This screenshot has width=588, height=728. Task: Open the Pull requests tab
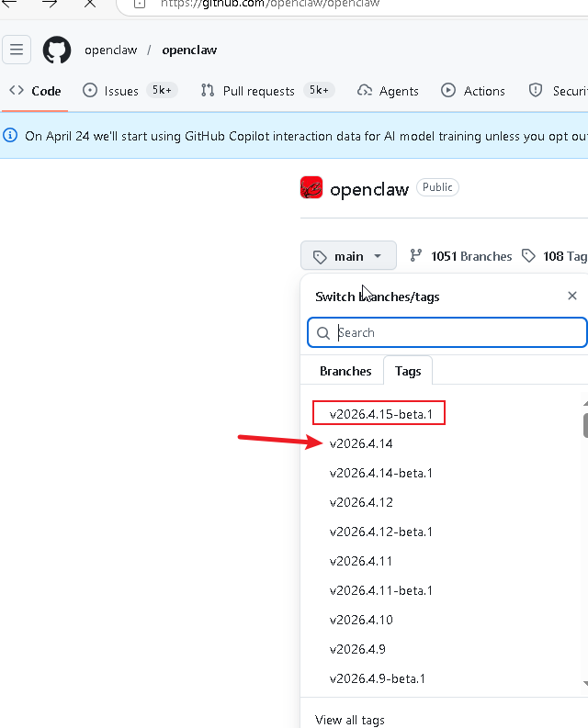point(267,91)
